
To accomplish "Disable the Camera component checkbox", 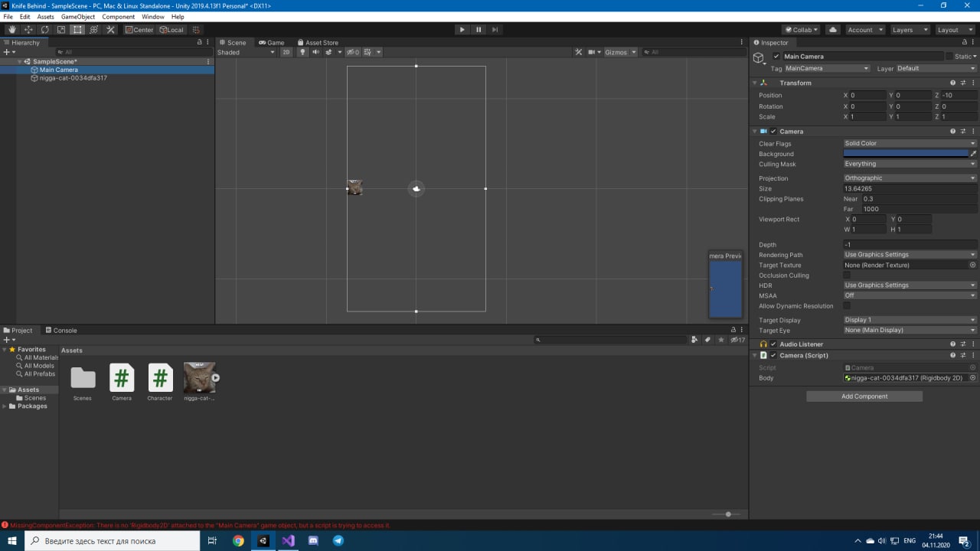I will 773,132.
